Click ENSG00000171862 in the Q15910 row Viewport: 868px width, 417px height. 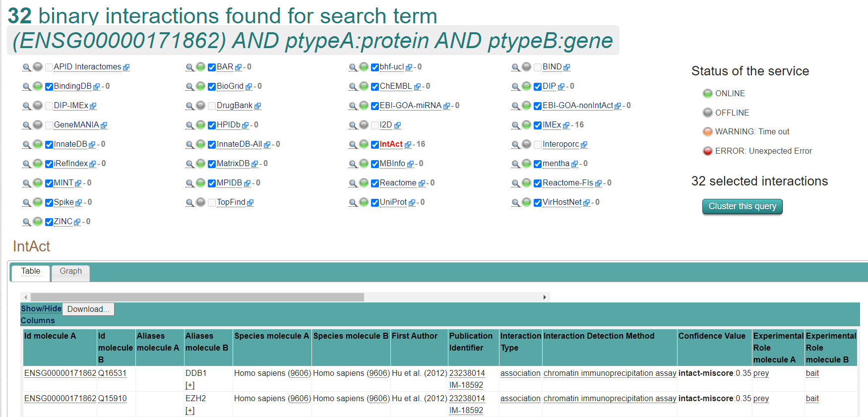(60, 398)
